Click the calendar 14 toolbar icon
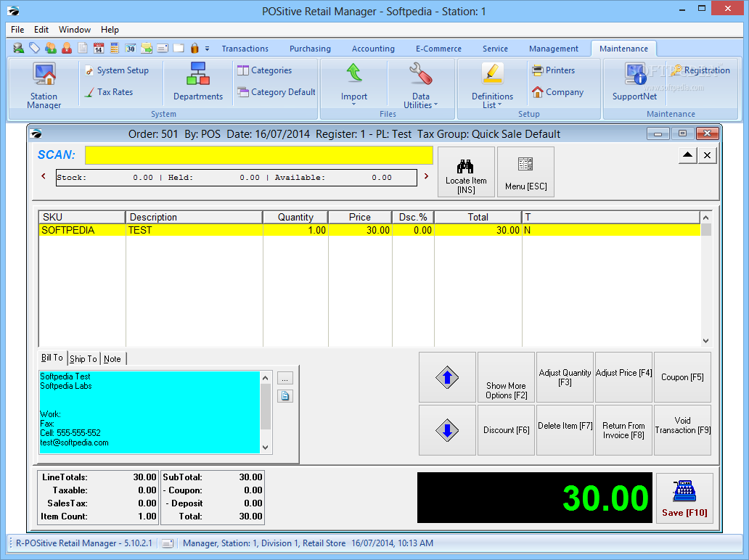 (99, 48)
